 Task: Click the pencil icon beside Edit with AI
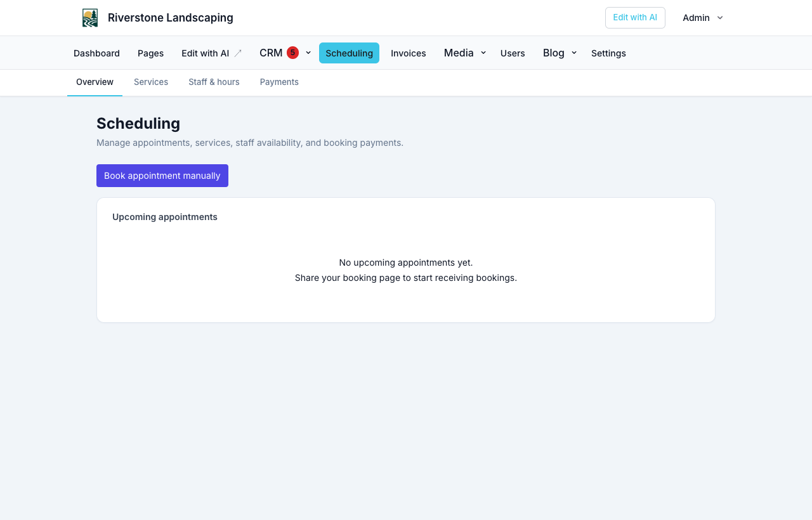238,53
